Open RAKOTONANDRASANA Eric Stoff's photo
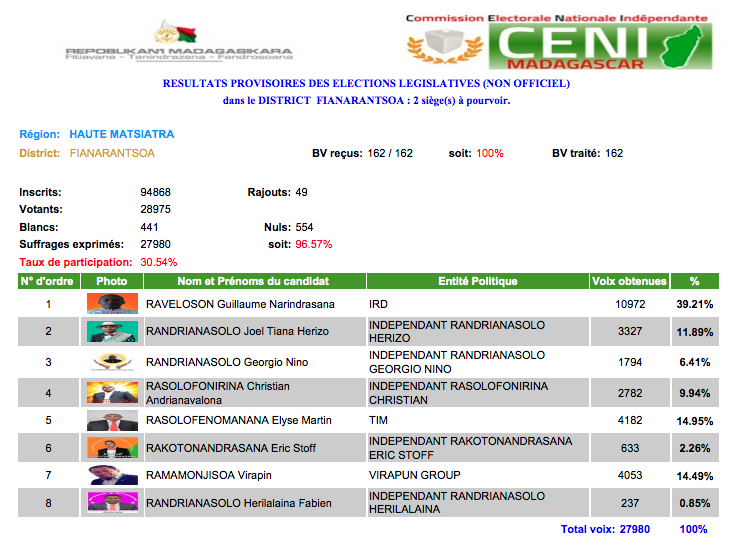The height and width of the screenshot is (548, 738). 112,448
